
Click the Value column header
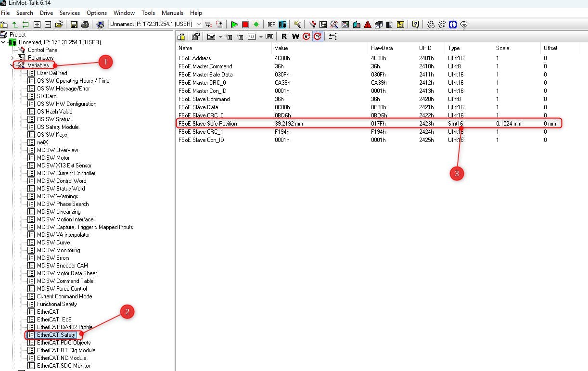(x=281, y=48)
